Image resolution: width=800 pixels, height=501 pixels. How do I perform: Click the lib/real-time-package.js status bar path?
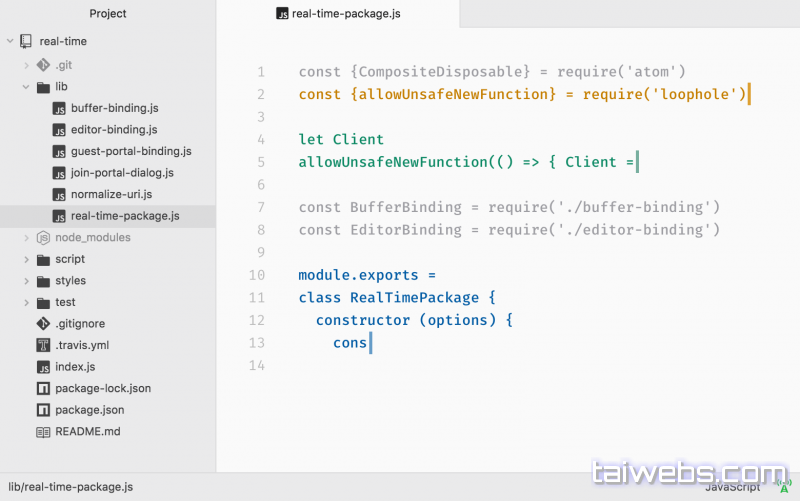(71, 487)
